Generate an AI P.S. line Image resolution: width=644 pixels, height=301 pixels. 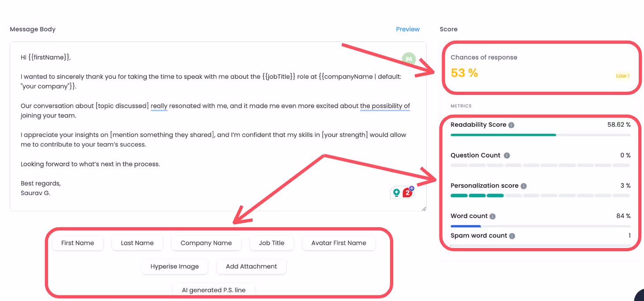[214, 290]
